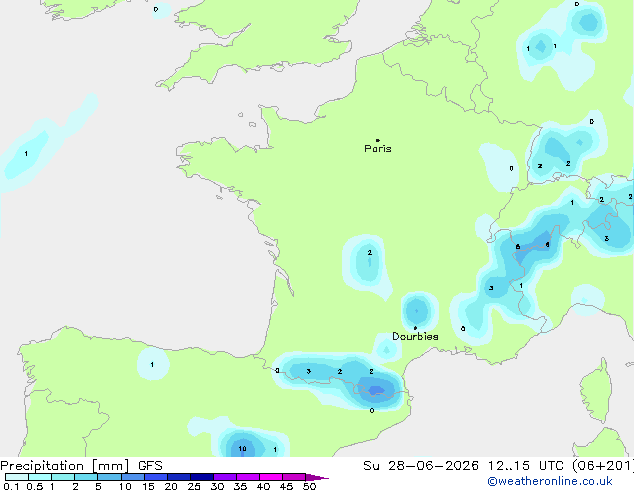Viewport: 634px width, 490px height.
Task: Select legend swatch between 0.1 and 0.5
Action: pos(17,477)
